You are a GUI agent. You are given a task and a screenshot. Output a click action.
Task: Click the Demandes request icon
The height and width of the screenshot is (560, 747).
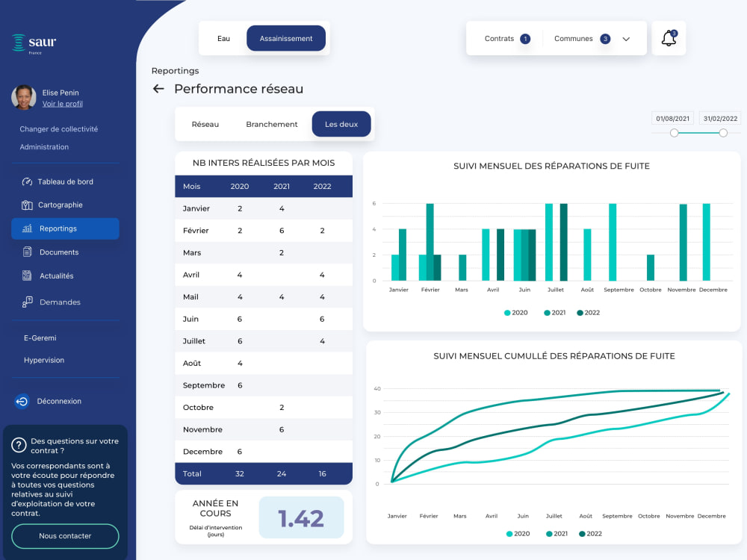27,302
